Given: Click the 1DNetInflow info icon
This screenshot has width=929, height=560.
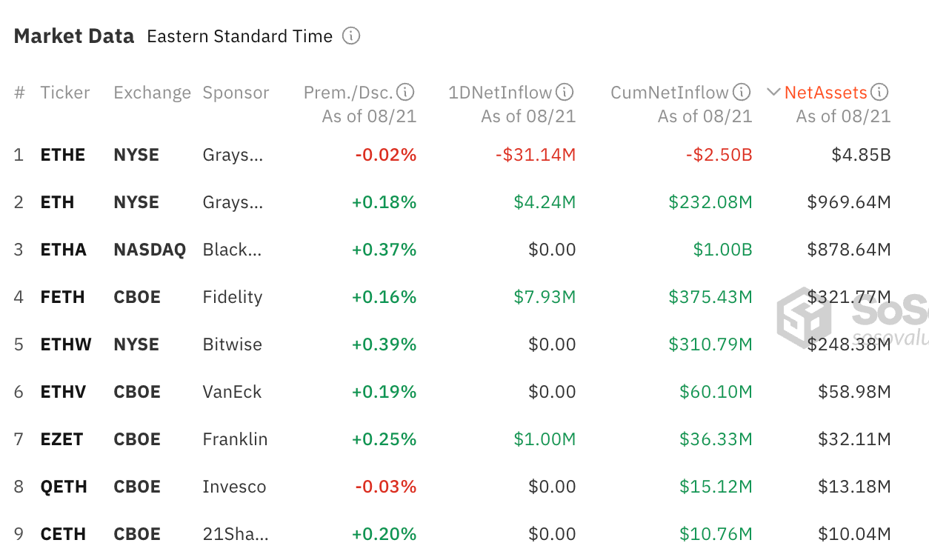Looking at the screenshot, I should [x=565, y=93].
